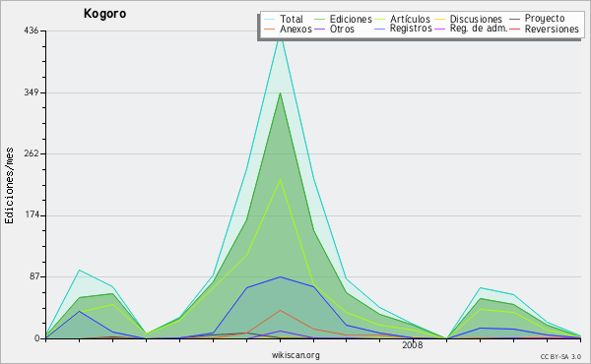The height and width of the screenshot is (364, 591).
Task: Click the 436 y-axis value
Action: click(x=32, y=30)
